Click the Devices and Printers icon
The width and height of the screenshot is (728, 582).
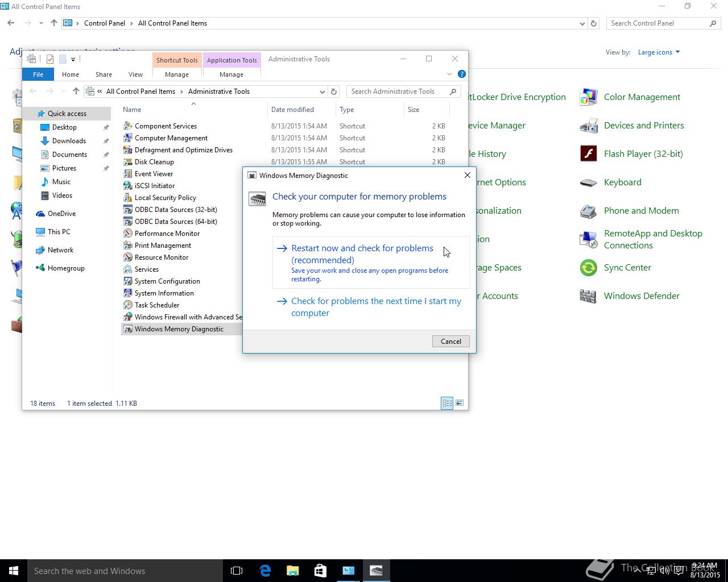point(588,126)
